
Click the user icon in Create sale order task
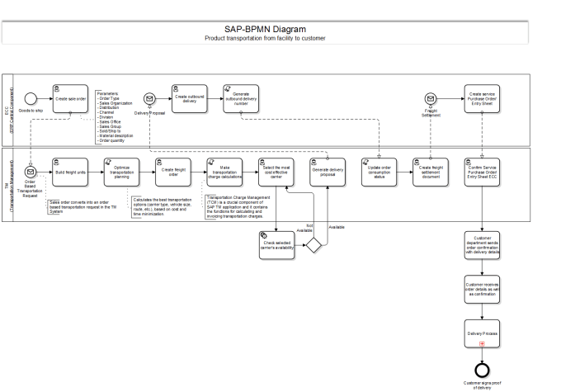57,89
